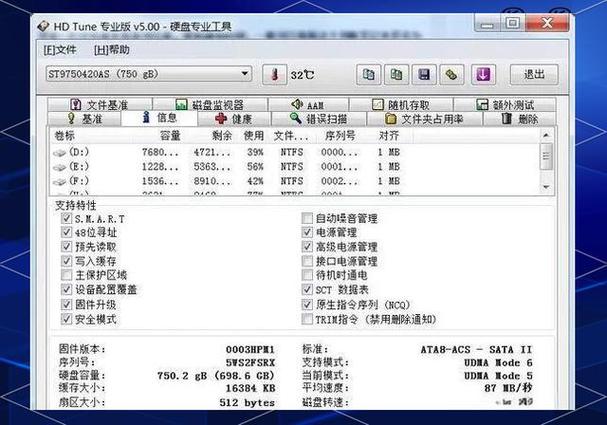Click the 56% usage value for E:
Image resolution: width=607 pixels, height=425 pixels.
pyautogui.click(x=255, y=167)
